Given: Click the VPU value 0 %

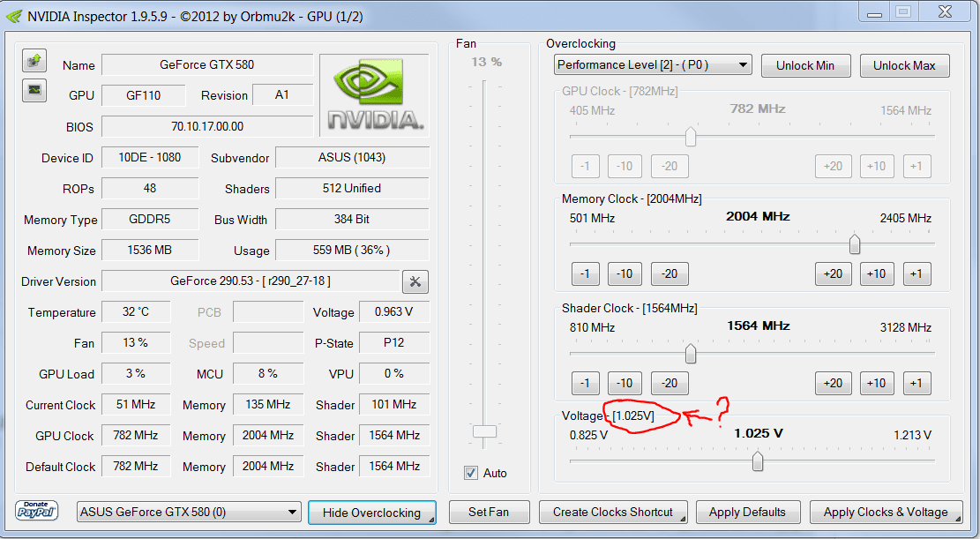Looking at the screenshot, I should click(x=394, y=373).
